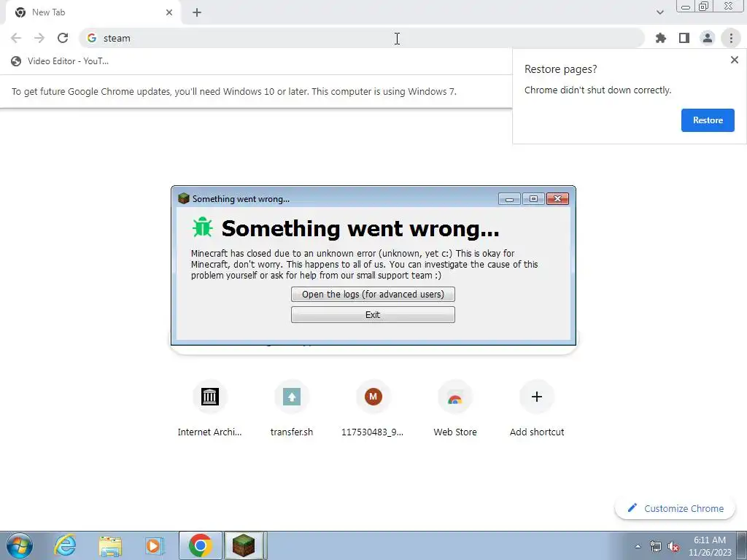Close the Something went wrong window

[x=557, y=198]
